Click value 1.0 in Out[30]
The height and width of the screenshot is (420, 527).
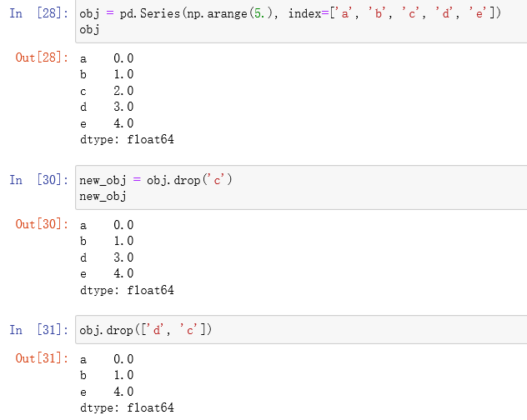tap(123, 241)
